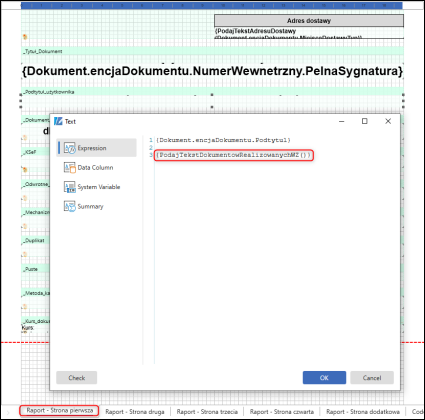Viewport: 425px width, 420px height.
Task: Click the PodajTekstDokumentowRealizowanychMZ expression line
Action: click(233, 155)
